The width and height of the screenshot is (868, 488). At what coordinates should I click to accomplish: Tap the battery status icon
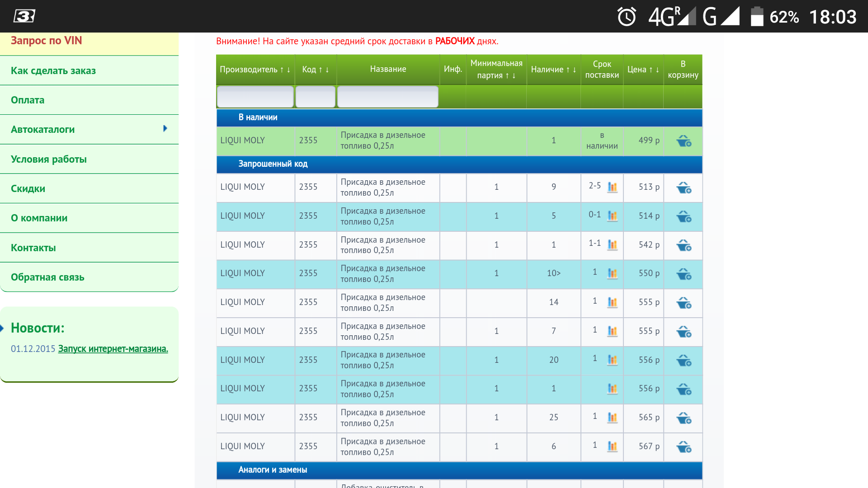point(757,17)
